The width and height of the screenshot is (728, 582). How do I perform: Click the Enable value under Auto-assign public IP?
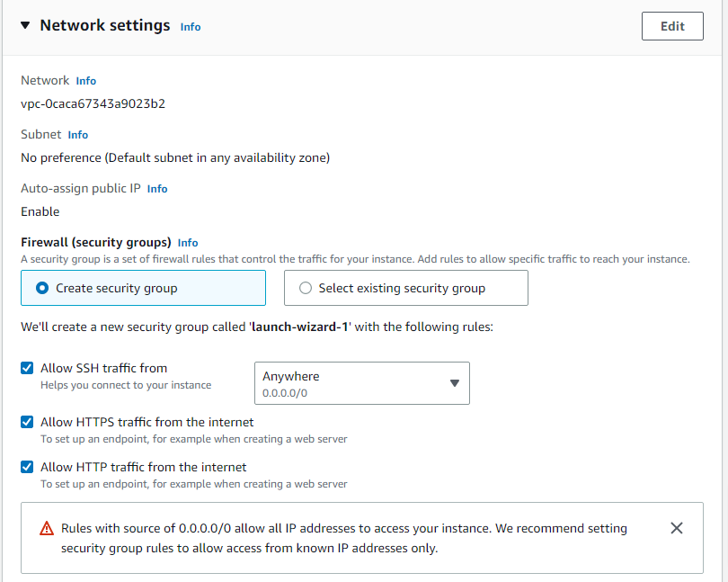40,211
